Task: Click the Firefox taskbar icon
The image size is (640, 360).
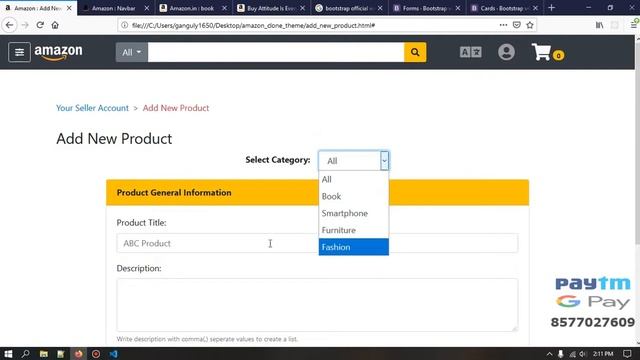Action: pyautogui.click(x=78, y=354)
